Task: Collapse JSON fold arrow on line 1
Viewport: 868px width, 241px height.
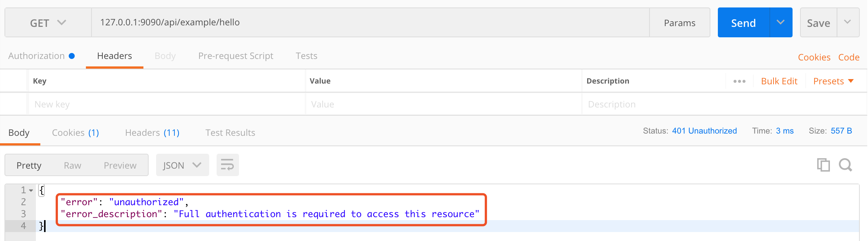Action: pyautogui.click(x=31, y=190)
